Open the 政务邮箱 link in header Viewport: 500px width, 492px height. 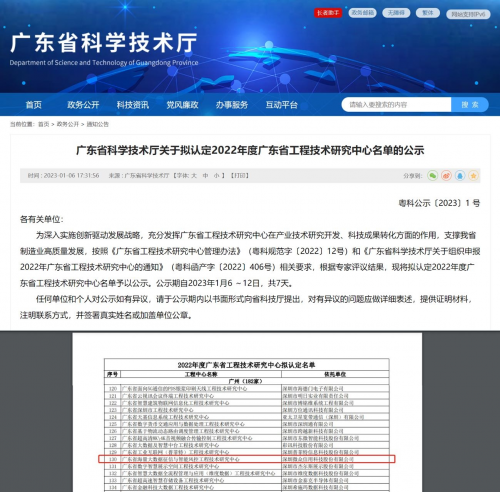coord(363,13)
